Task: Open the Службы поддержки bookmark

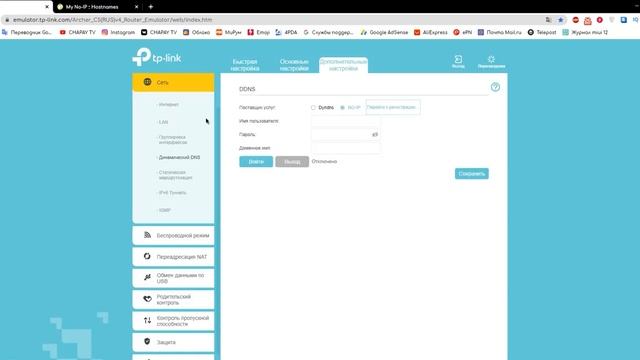Action: click(329, 32)
